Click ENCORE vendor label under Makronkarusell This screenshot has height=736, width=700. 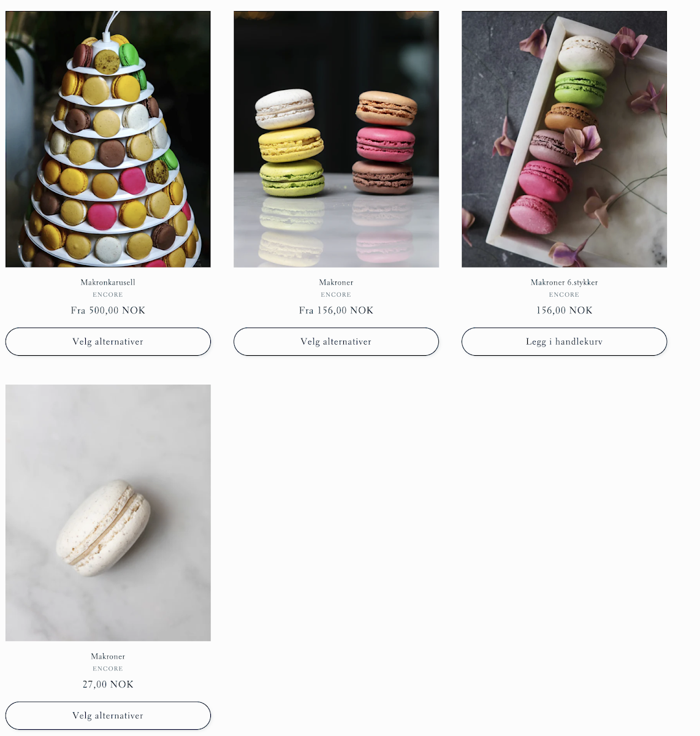[108, 294]
